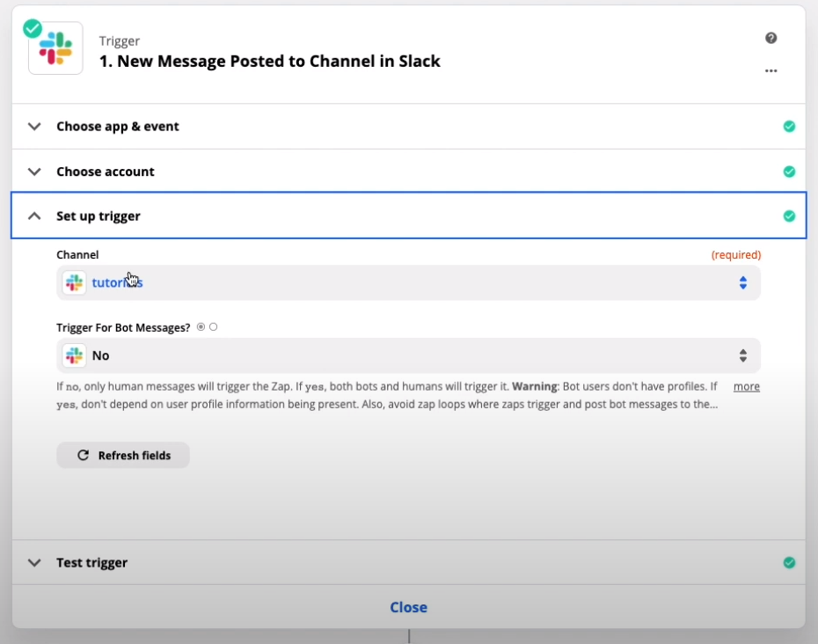
Task: Click the Trigger label above title
Action: coord(120,40)
